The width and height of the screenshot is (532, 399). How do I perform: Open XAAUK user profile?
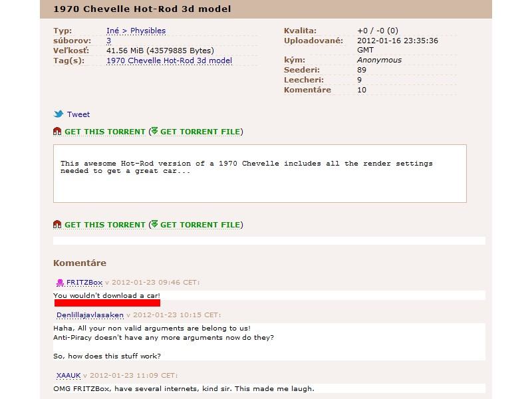point(68,375)
